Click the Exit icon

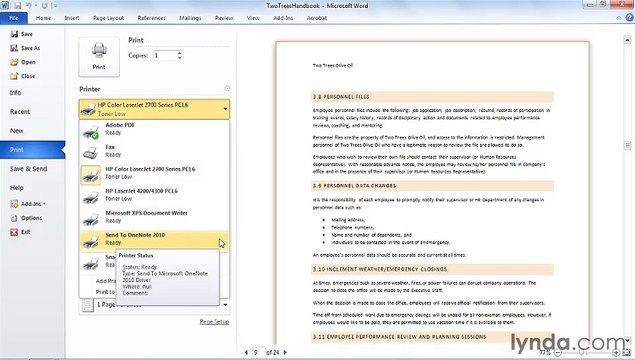click(14, 232)
